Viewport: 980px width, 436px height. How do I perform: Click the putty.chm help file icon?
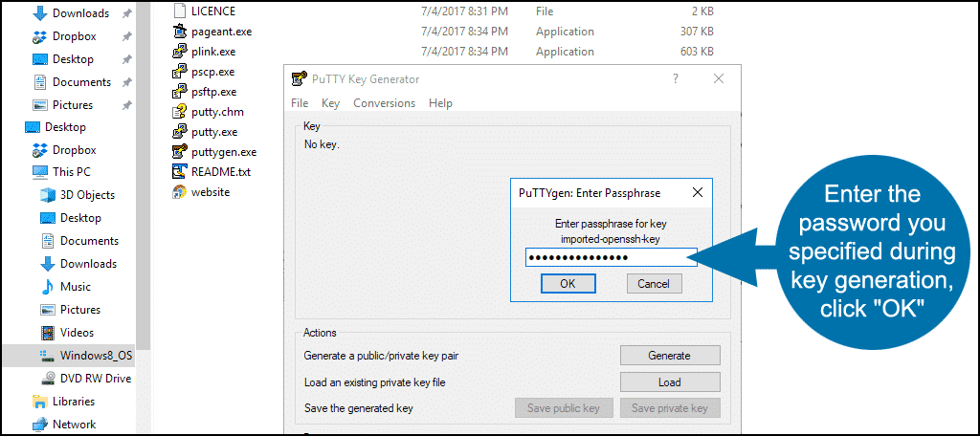coord(179,112)
